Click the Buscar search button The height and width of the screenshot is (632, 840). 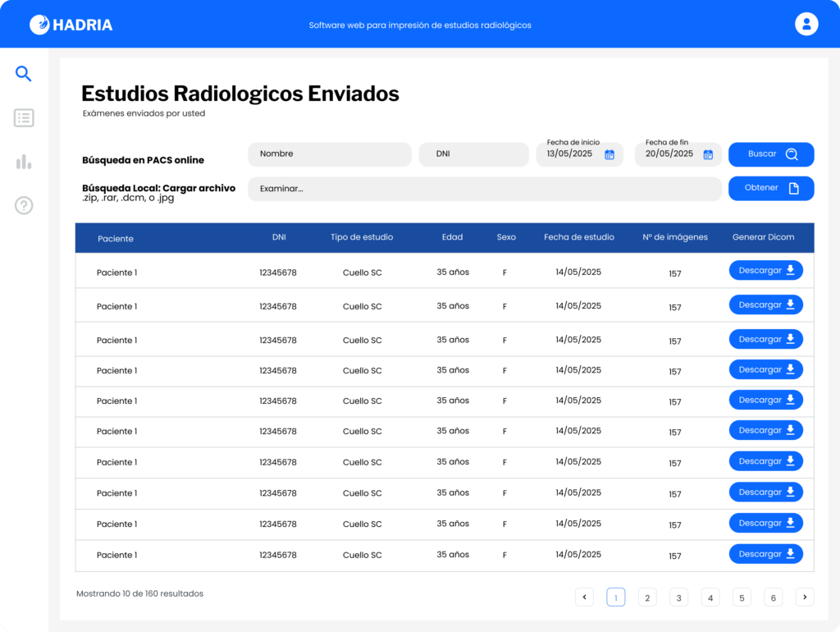point(771,154)
